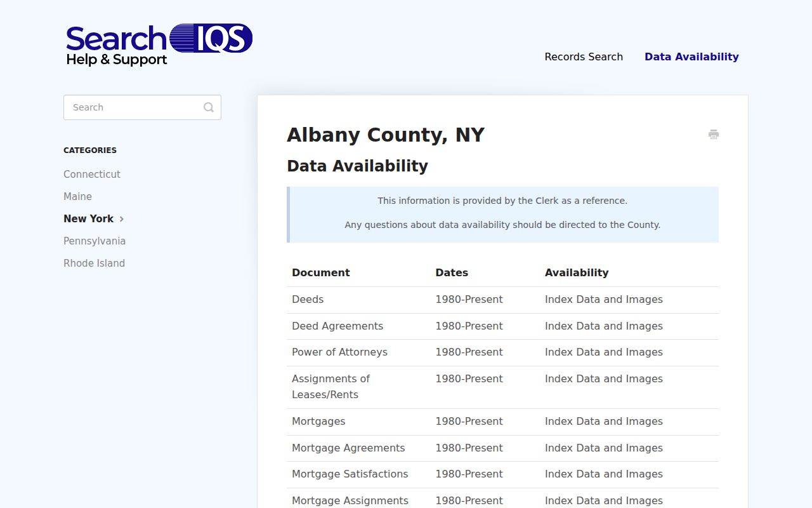This screenshot has height=508, width=812.
Task: Click the Mortgage Agreements cell
Action: click(x=348, y=448)
